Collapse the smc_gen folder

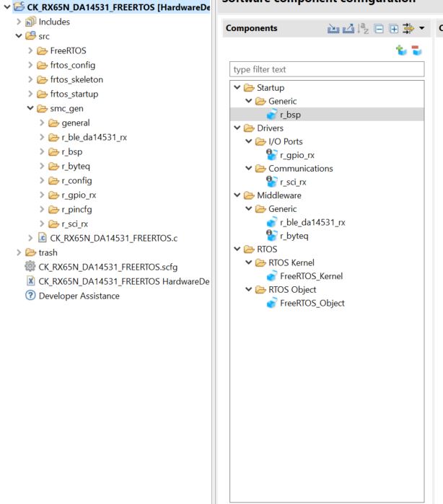click(30, 108)
